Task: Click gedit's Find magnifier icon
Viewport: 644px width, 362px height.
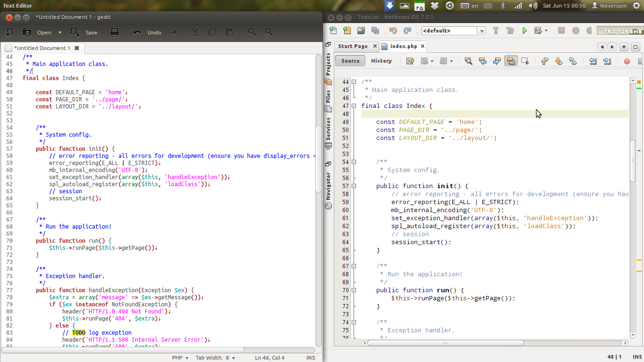Action: tap(252, 33)
